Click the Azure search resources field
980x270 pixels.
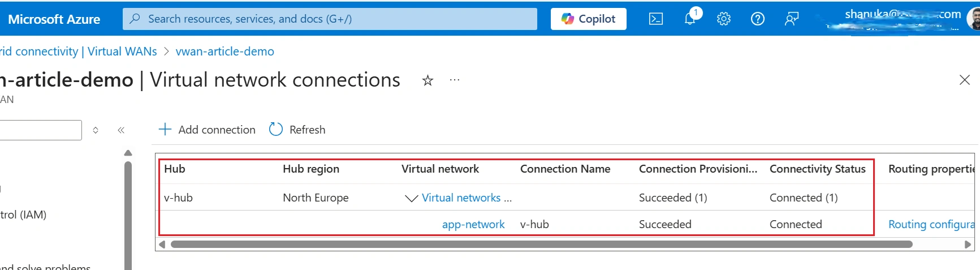coord(330,19)
